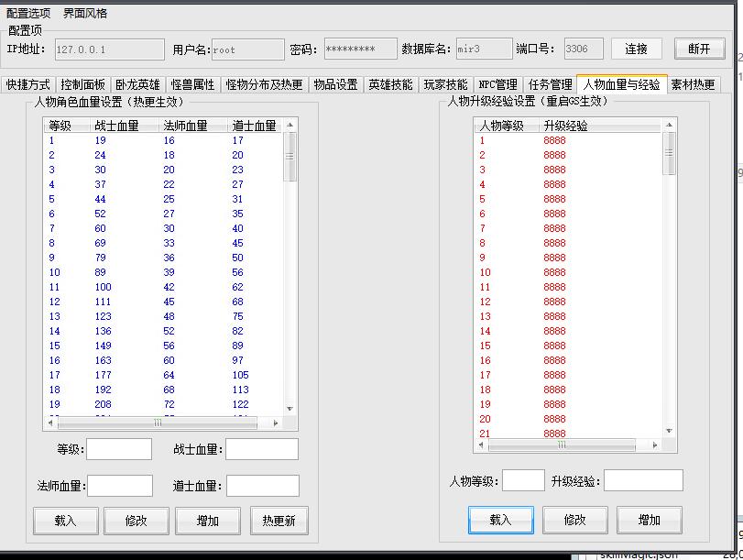Viewport: 743px width, 560px height.
Task: Focus the IP地址 input field
Action: pyautogui.click(x=108, y=49)
